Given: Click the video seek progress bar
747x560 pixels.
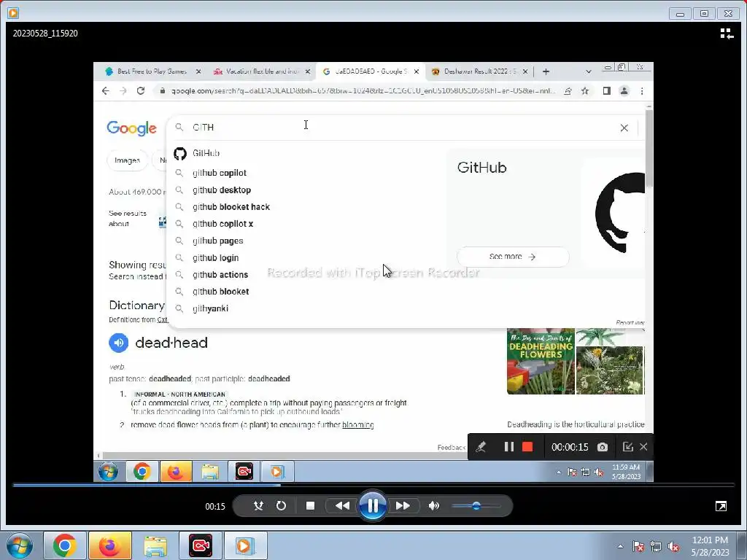Looking at the screenshot, I should click(x=373, y=485).
